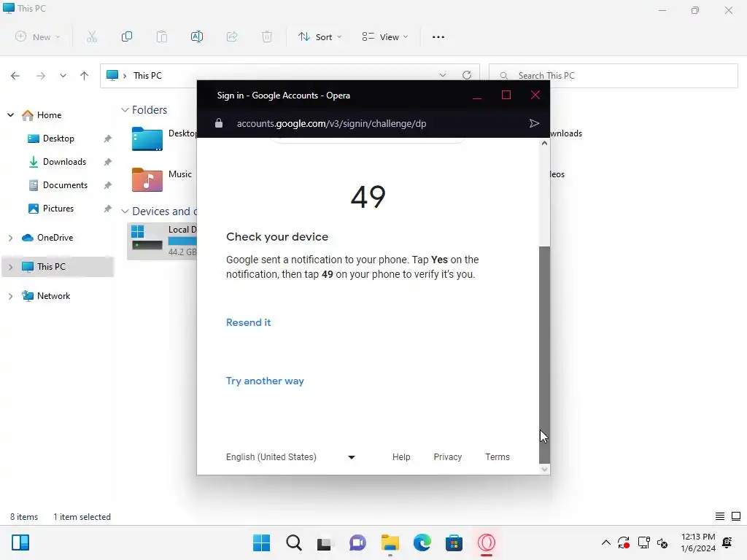Click the Share icon in Explorer toolbar

(232, 36)
